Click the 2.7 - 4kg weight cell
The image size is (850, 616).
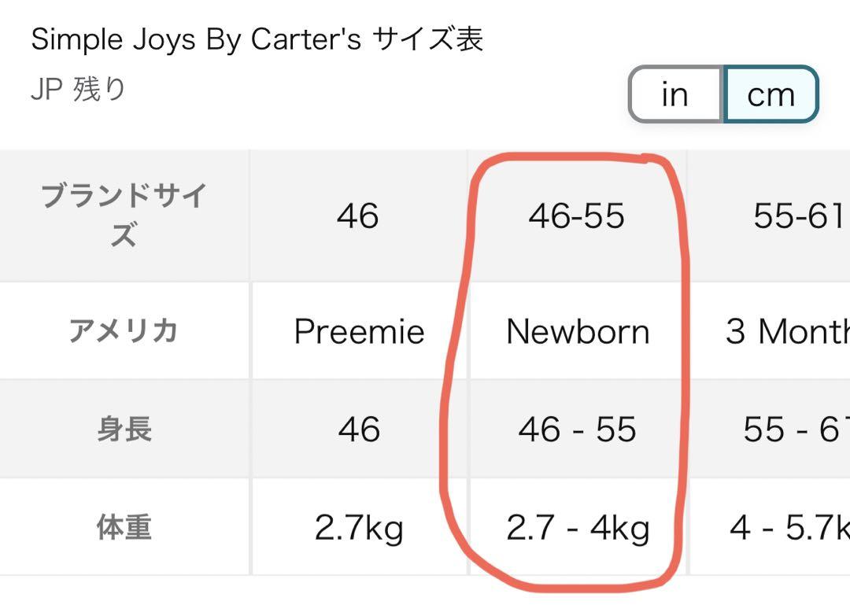[x=578, y=527]
